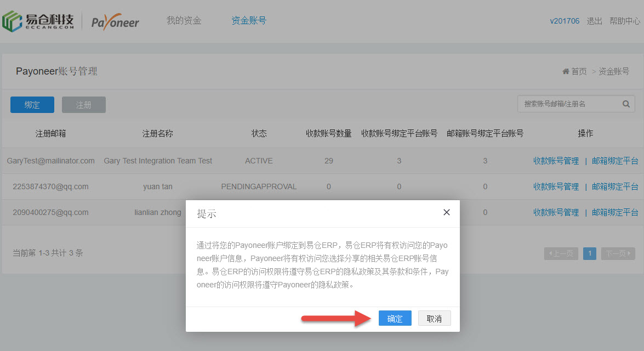Click the 首页 breadcrumb link
The height and width of the screenshot is (351, 644).
pyautogui.click(x=579, y=71)
